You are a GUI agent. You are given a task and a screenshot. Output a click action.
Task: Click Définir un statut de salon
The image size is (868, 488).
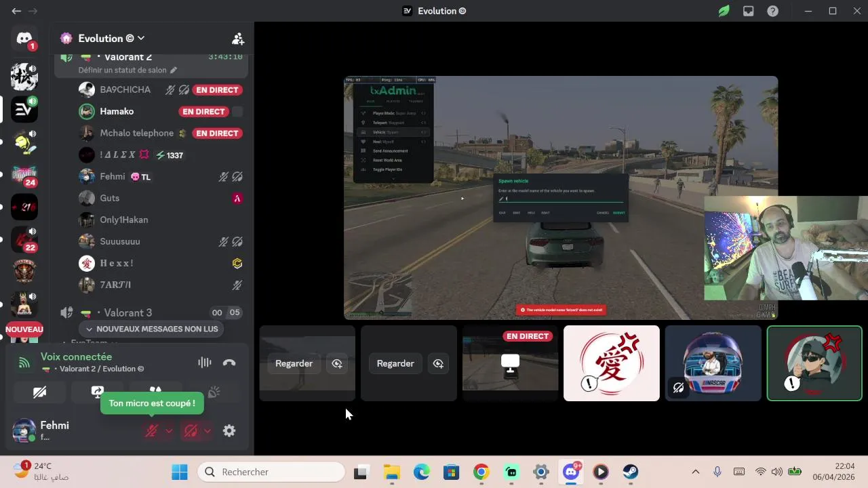coord(122,70)
